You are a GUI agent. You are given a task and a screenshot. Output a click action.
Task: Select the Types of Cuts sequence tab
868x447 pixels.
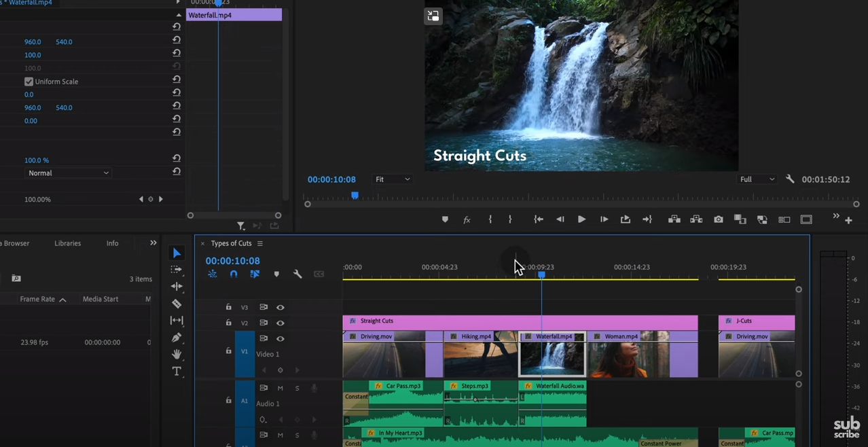point(231,243)
